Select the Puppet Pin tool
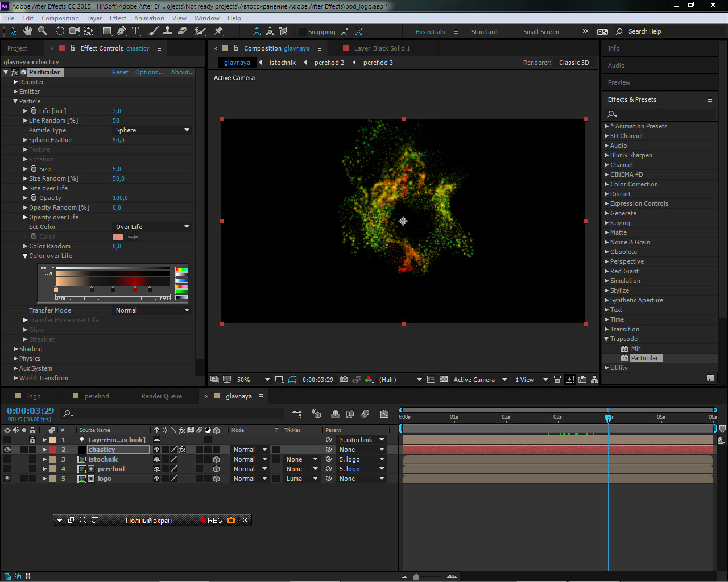The image size is (728, 582). pos(218,31)
